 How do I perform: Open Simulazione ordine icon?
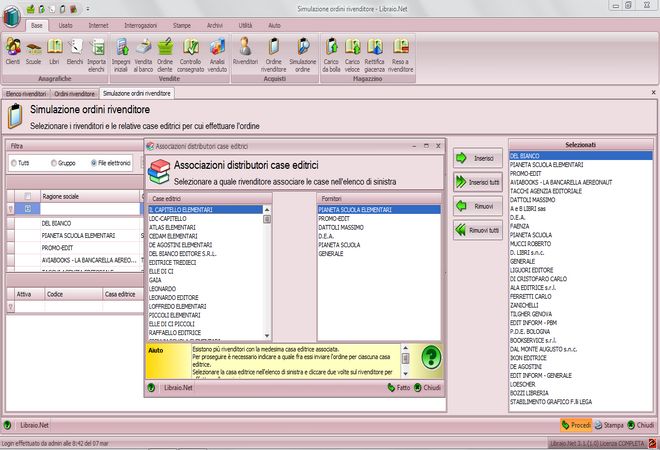coord(302,55)
